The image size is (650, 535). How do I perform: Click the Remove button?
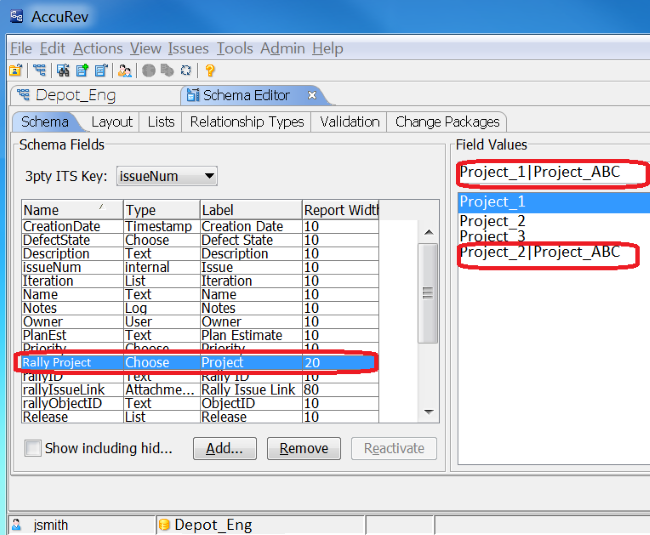(x=303, y=448)
